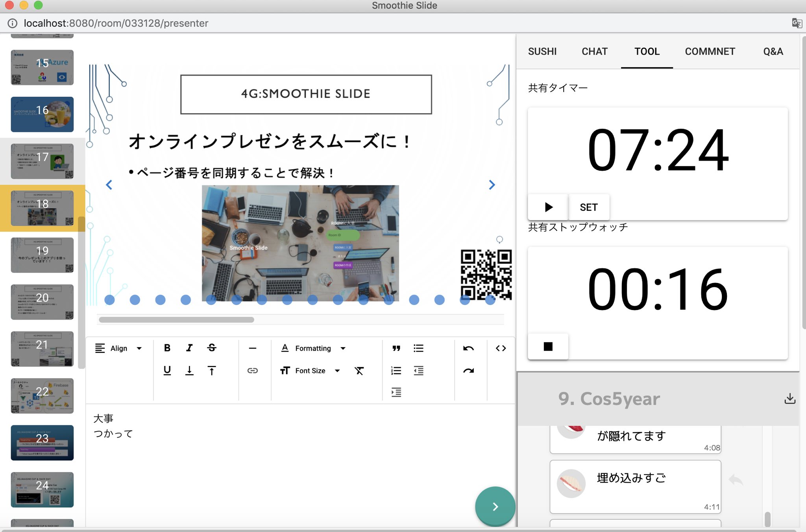This screenshot has height=532, width=806.
Task: Open the Formatting dropdown
Action: [313, 348]
